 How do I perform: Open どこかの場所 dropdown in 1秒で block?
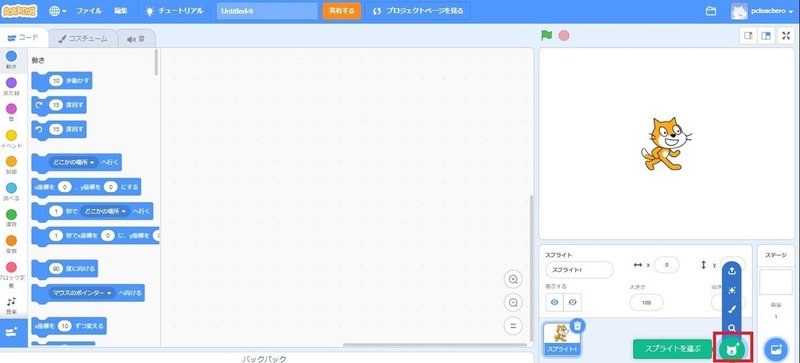[x=106, y=211]
